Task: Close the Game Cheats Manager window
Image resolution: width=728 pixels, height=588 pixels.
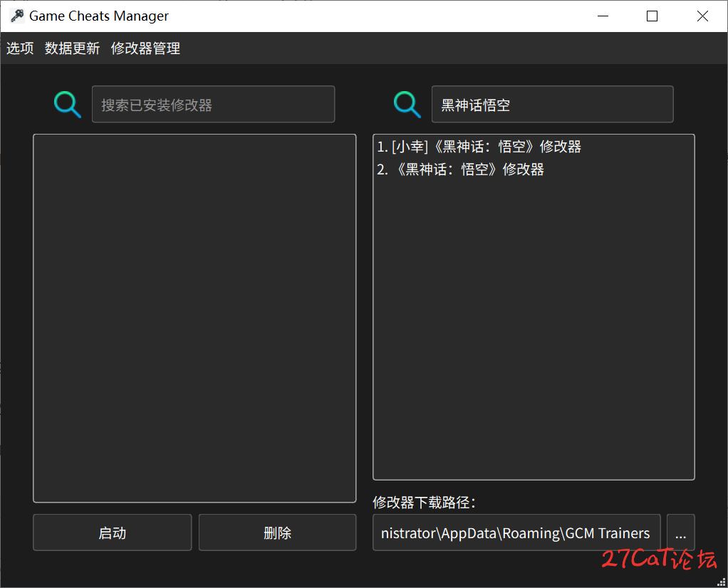Action: point(702,16)
